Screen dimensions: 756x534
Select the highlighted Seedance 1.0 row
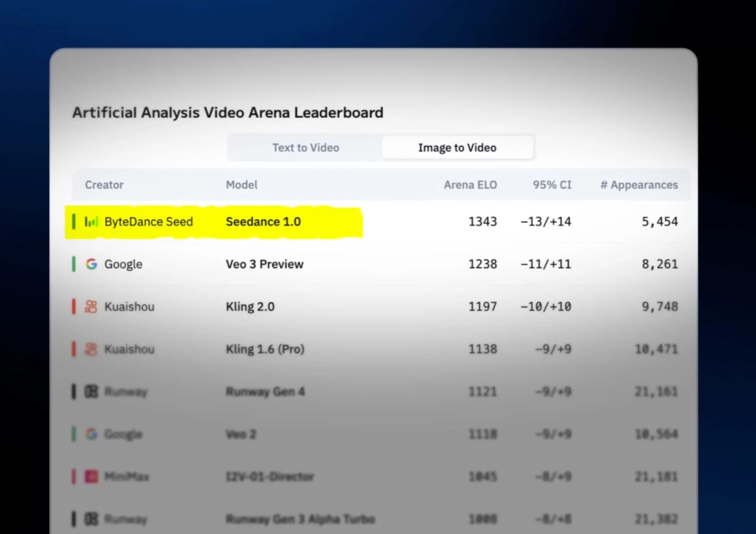click(263, 222)
